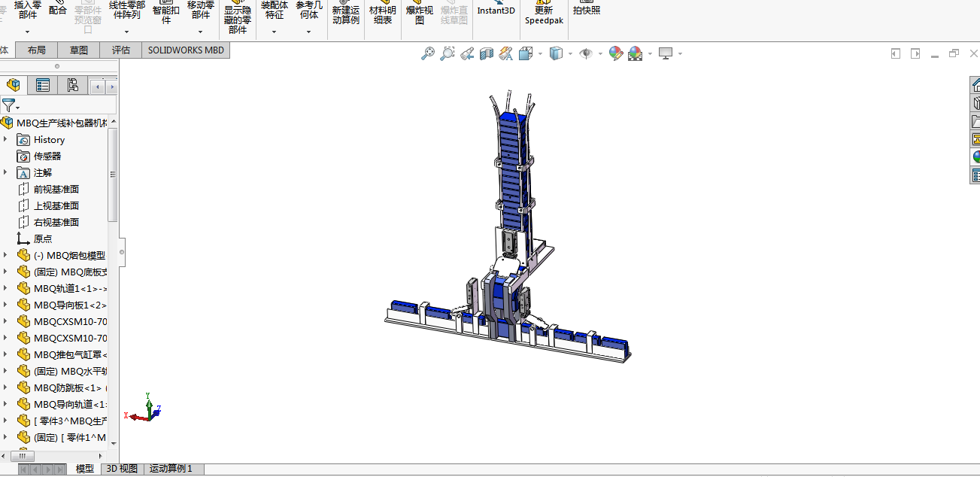Switch to the 运动算例 1 bottom tab

click(171, 469)
